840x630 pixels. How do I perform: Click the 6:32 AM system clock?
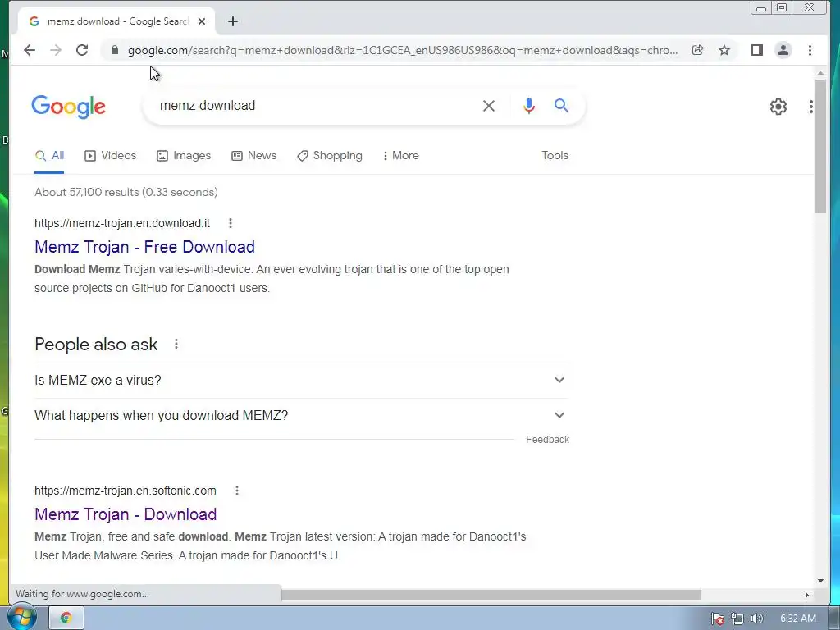(x=797, y=619)
